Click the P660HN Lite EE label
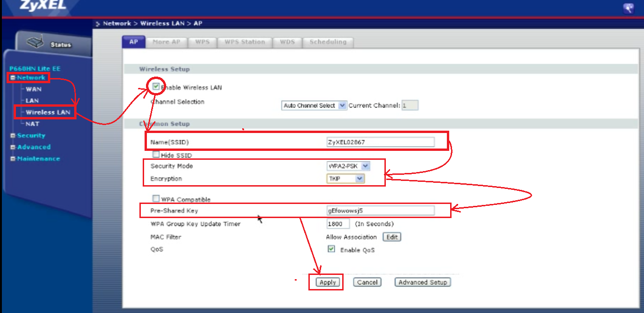 tap(35, 69)
